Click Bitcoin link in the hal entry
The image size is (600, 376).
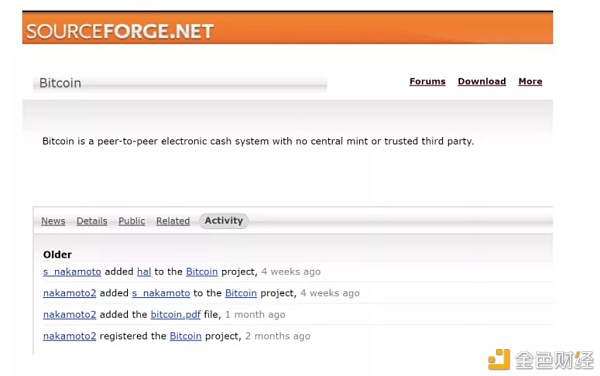[202, 272]
